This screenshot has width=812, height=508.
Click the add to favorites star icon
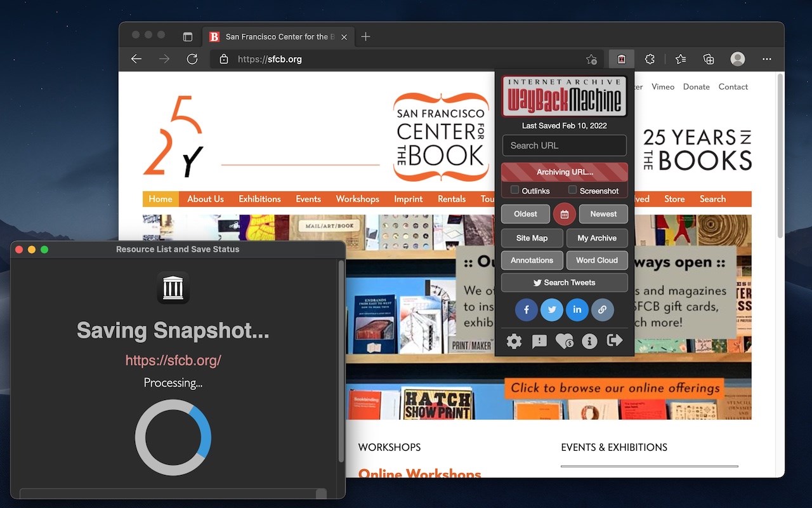point(591,59)
